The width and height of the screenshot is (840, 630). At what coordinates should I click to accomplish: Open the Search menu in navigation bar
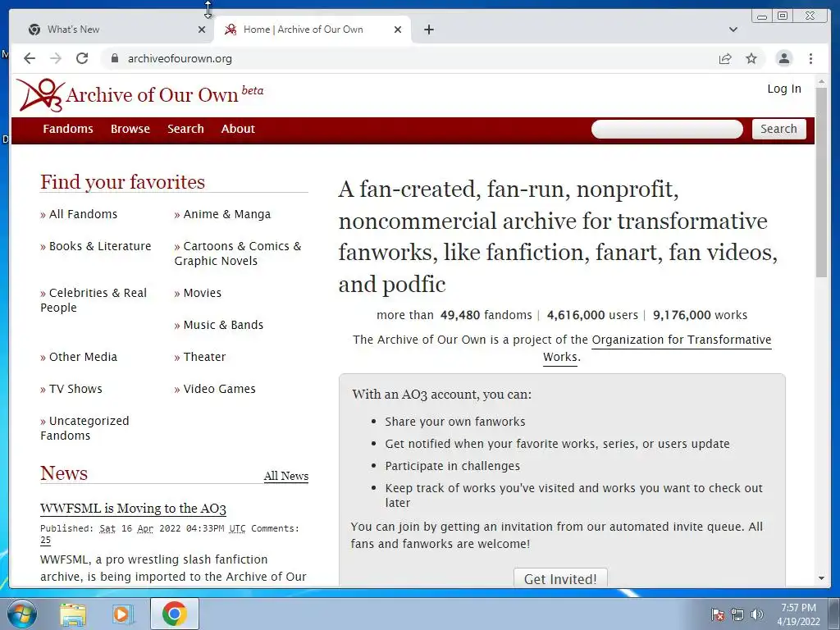(185, 129)
